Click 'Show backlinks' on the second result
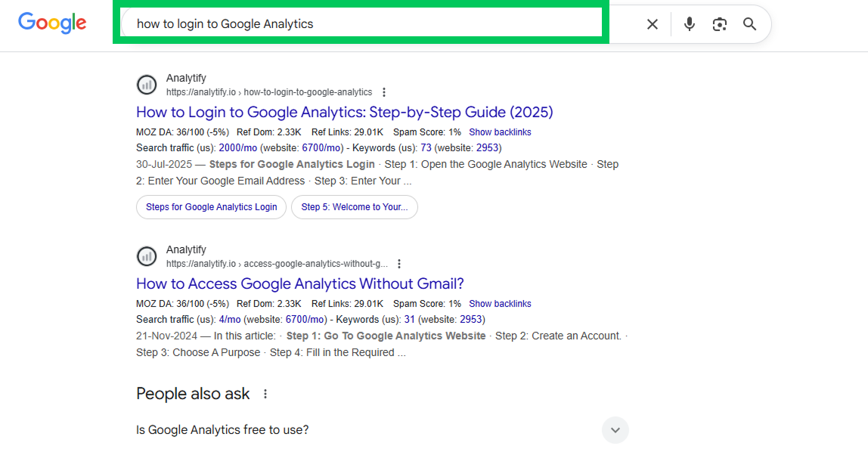Image resolution: width=868 pixels, height=449 pixels. point(499,303)
